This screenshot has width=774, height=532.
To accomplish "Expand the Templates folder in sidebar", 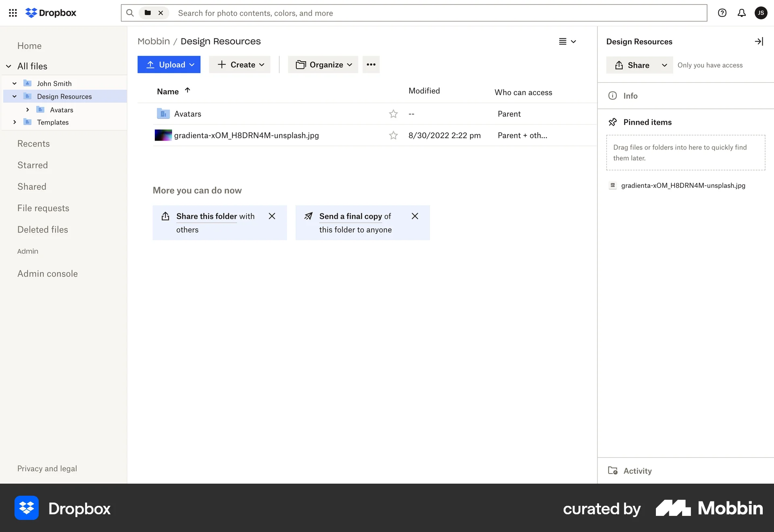I will click(x=15, y=122).
